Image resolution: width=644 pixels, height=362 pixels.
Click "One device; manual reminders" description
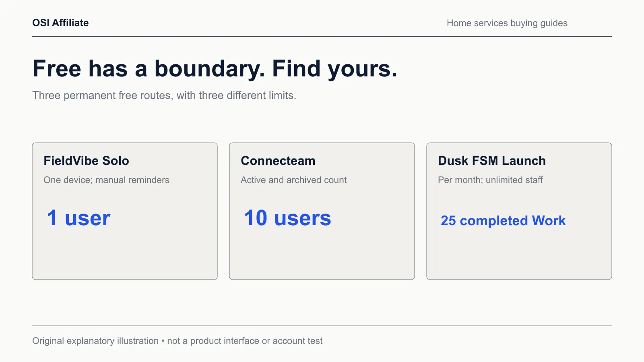[106, 180]
